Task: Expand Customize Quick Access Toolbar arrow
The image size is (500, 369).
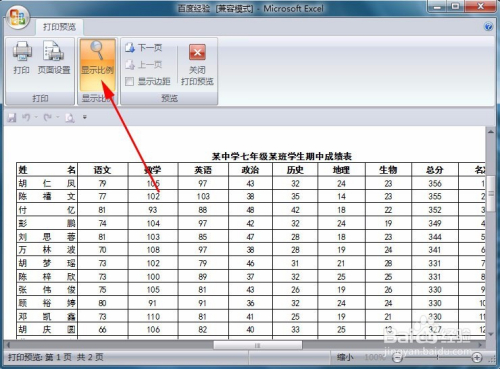Action: [x=85, y=117]
